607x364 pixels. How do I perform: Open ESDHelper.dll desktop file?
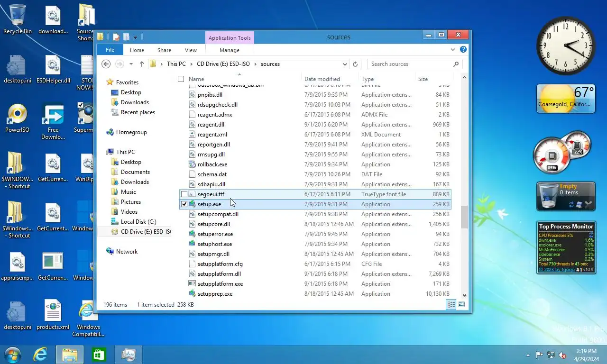(53, 69)
